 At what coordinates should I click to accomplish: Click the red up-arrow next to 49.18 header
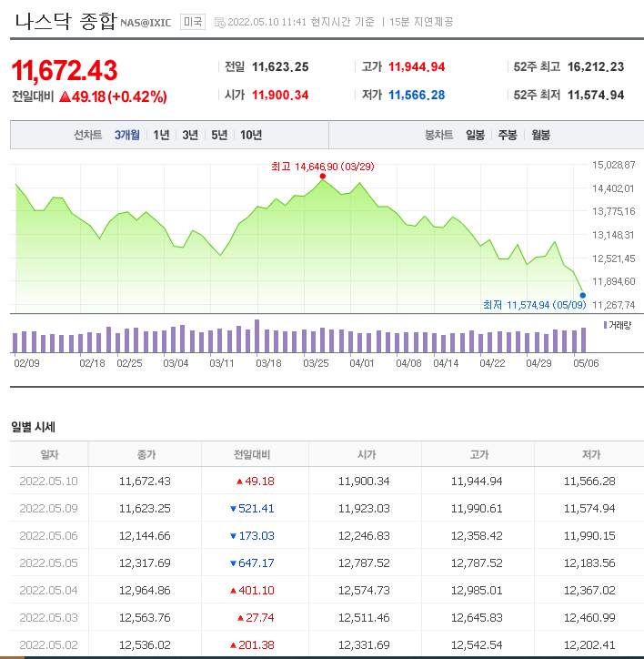[65, 97]
